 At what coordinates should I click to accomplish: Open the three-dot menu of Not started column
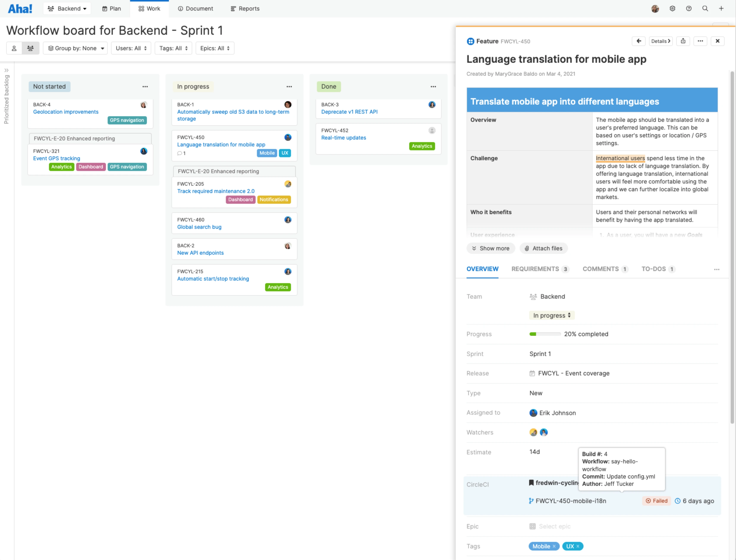(145, 87)
